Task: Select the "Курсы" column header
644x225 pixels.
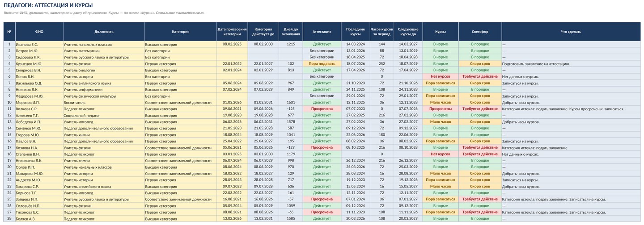Action: pos(441,32)
